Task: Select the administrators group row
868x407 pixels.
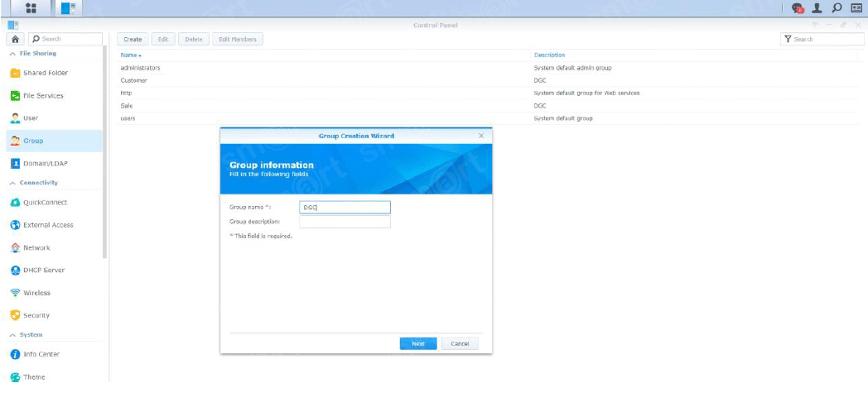Action: 487,68
